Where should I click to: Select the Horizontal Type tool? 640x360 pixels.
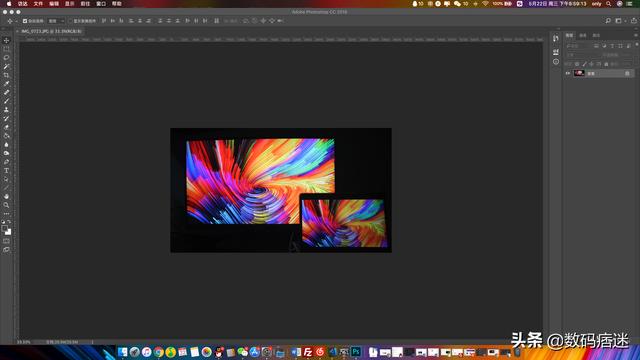tap(6, 171)
